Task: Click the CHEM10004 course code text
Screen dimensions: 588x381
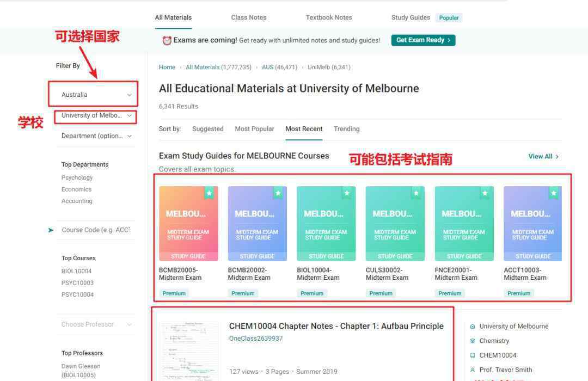Action: click(498, 355)
